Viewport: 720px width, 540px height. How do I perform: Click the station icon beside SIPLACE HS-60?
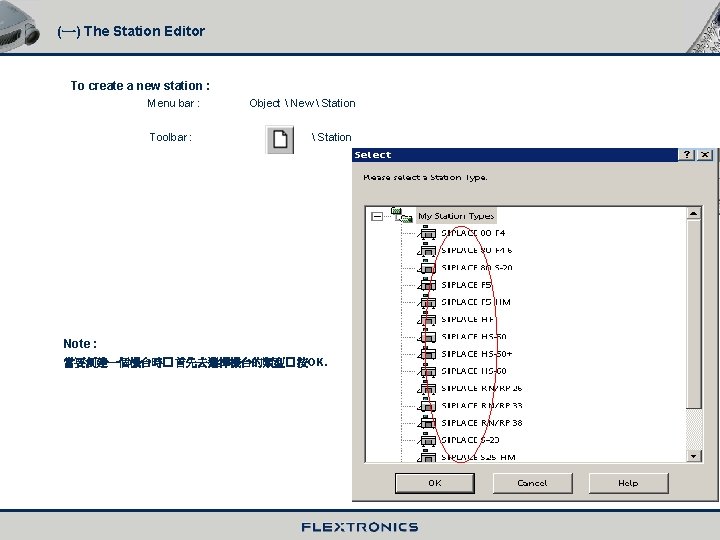tap(427, 371)
